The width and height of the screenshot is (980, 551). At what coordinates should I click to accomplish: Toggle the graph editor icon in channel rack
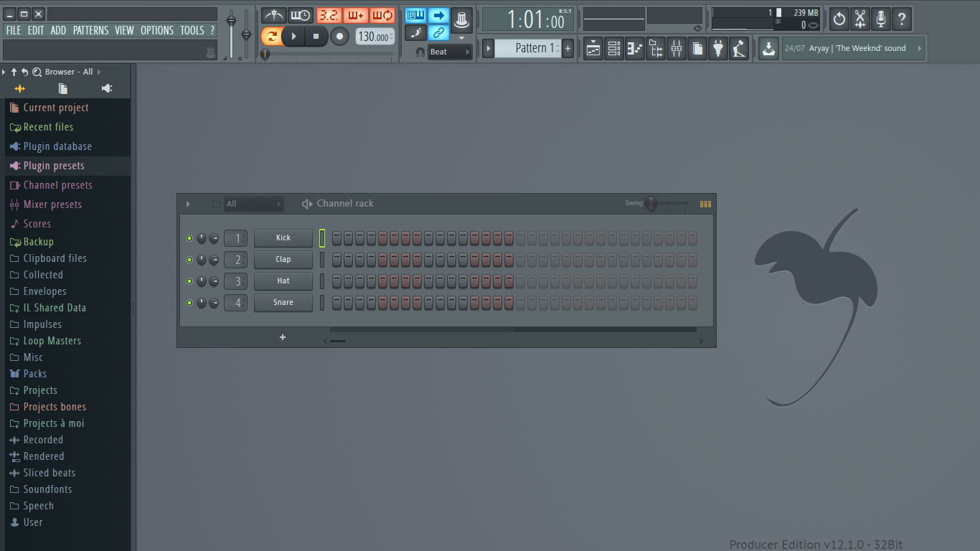point(706,204)
